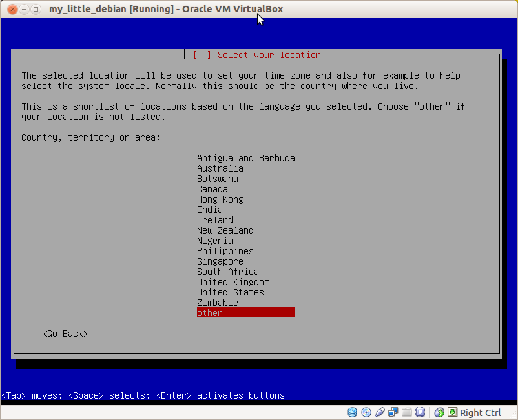Select India in the country list
This screenshot has width=518, height=420.
246,210
